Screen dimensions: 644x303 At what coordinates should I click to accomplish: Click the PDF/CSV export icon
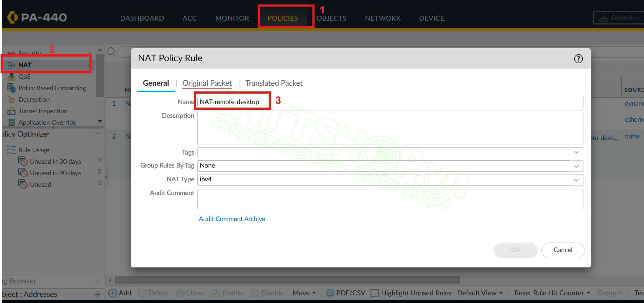pyautogui.click(x=330, y=293)
